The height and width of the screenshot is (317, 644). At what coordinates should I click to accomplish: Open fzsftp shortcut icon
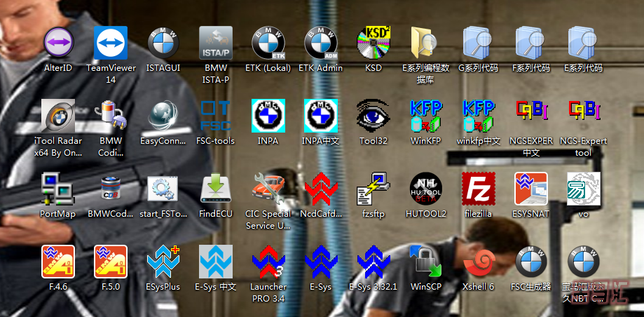pos(374,189)
